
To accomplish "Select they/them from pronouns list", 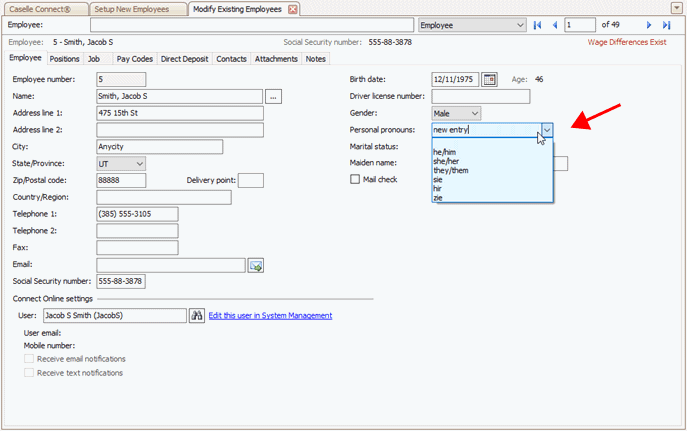I will pos(451,170).
